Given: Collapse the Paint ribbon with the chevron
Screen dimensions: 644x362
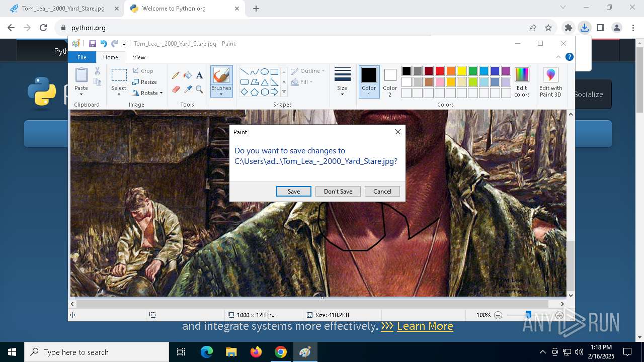Looking at the screenshot, I should 558,57.
